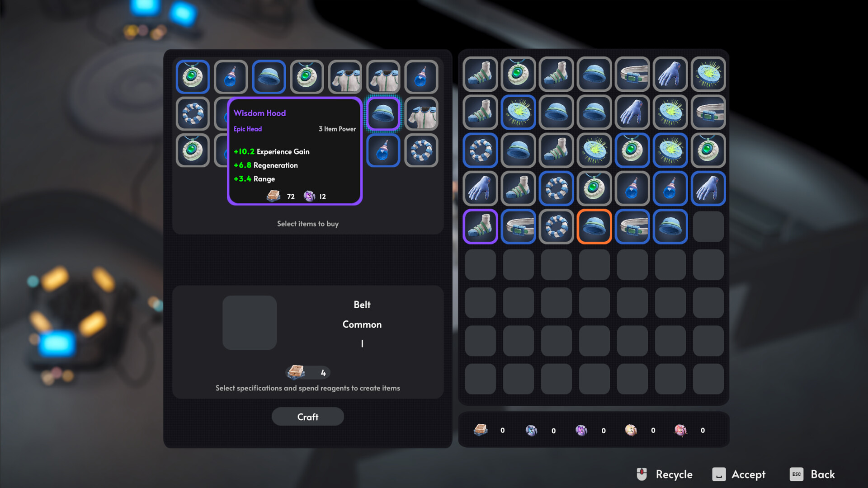The height and width of the screenshot is (488, 868).
Task: Click the empty slot after the blue hood in the inventory
Action: point(708,226)
